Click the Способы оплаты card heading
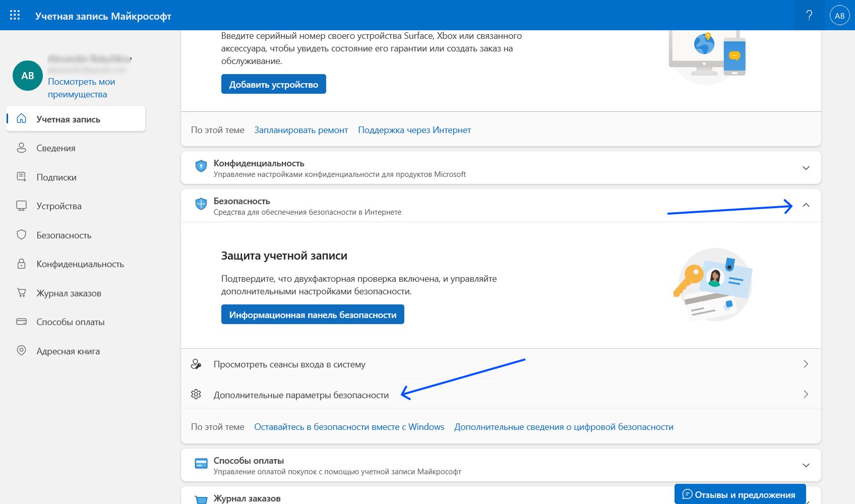Screen dimensions: 855x504 pos(249,461)
